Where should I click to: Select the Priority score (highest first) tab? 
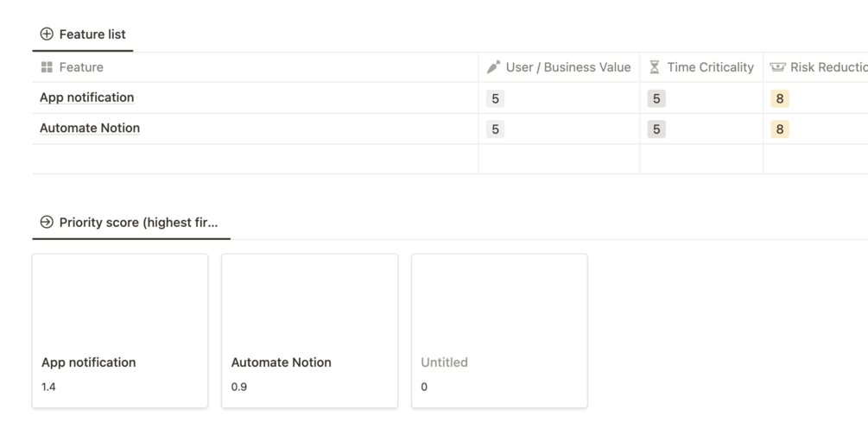tap(131, 223)
